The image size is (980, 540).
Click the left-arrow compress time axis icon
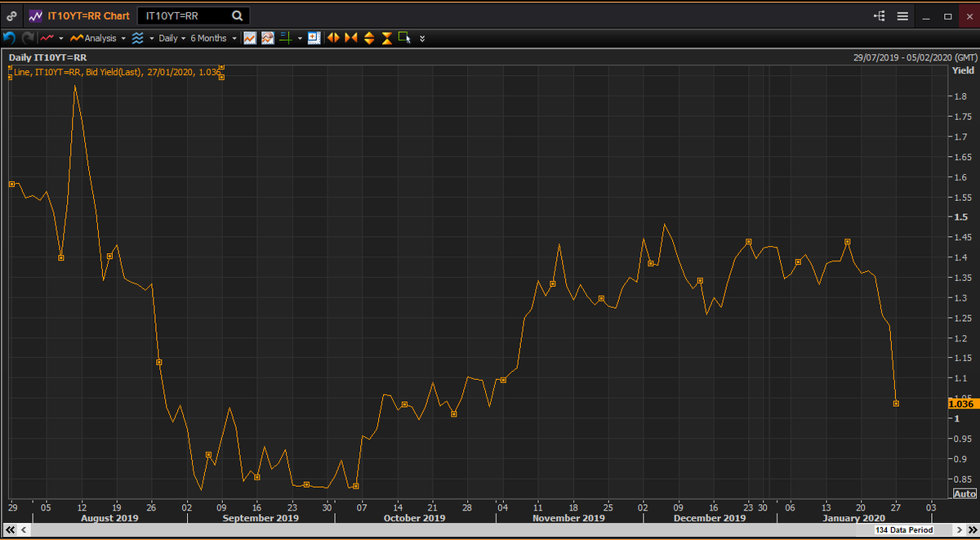333,38
